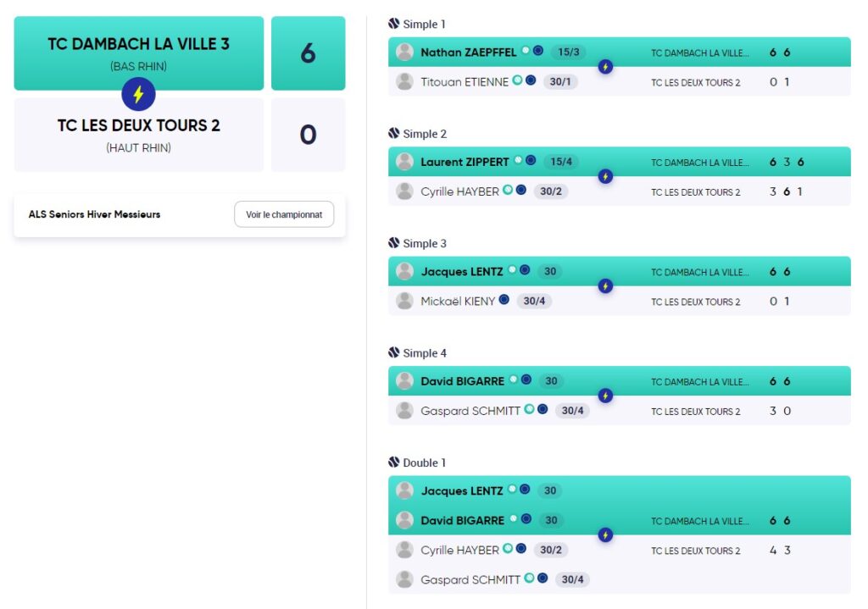
Task: Click the 30/2 ranking pill in Simple 2
Action: pyautogui.click(x=551, y=191)
